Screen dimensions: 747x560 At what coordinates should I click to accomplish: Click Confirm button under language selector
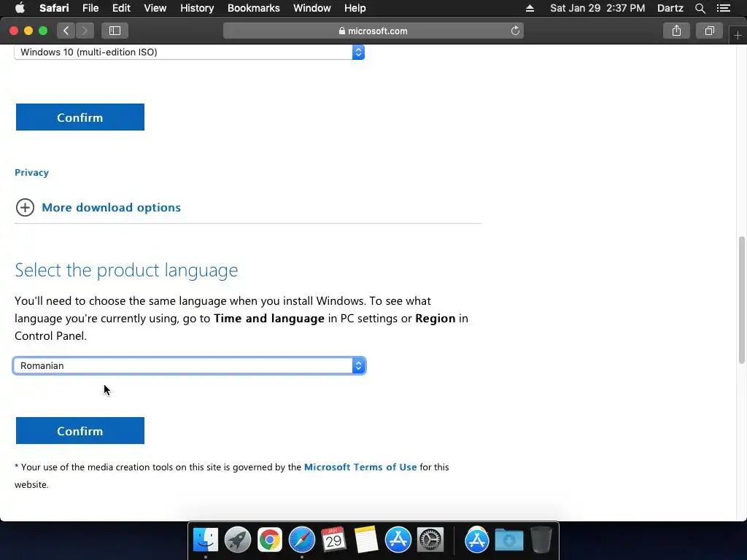tap(80, 431)
